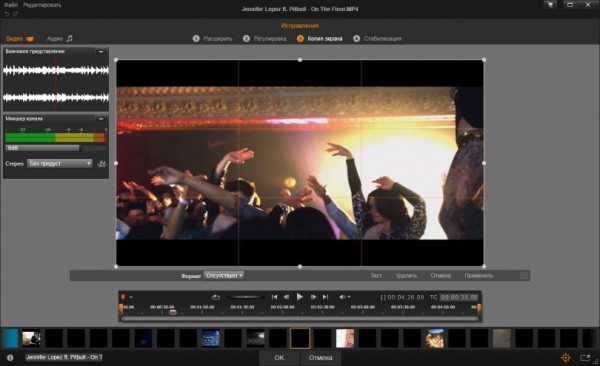Click the audio waveform display
Image resolution: width=600 pixels, height=366 pixels.
pyautogui.click(x=56, y=84)
